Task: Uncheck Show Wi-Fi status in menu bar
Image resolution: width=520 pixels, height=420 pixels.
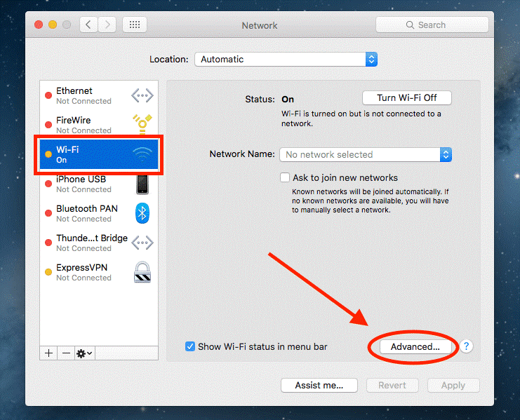Action: (190, 346)
